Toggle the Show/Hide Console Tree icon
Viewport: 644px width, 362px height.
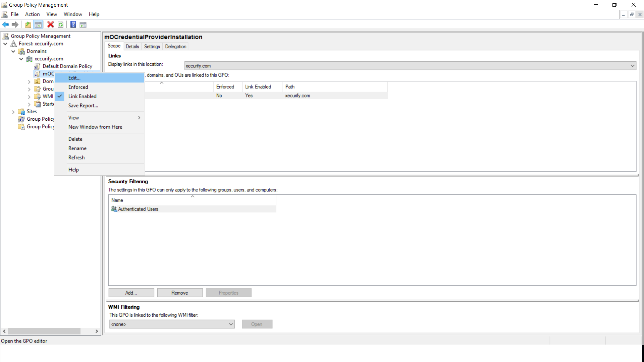38,24
